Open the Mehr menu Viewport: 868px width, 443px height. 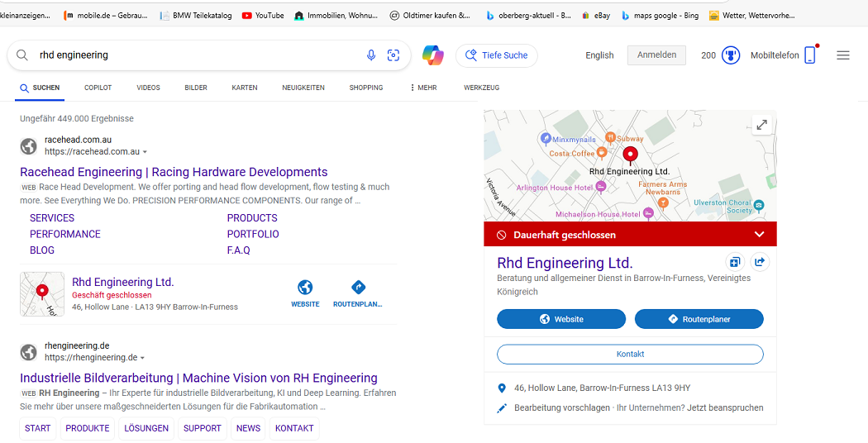tap(423, 88)
